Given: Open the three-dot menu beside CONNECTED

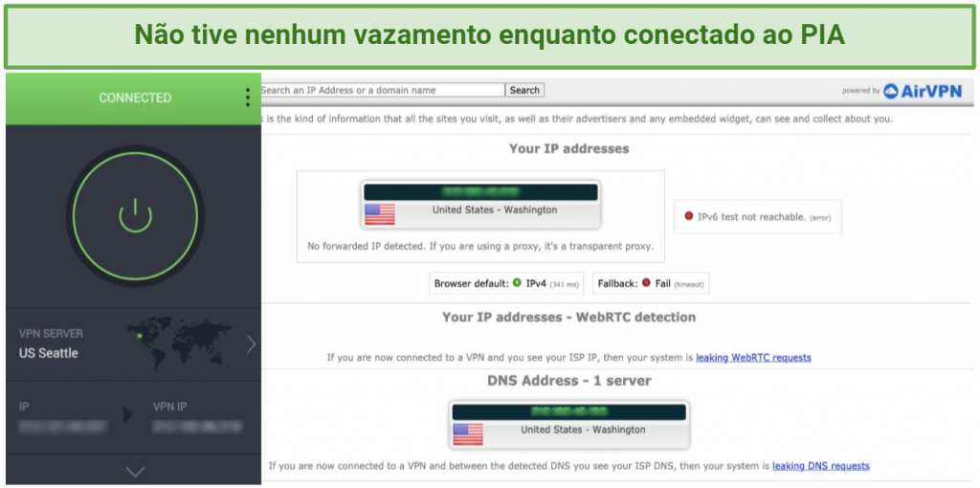Looking at the screenshot, I should (x=248, y=98).
